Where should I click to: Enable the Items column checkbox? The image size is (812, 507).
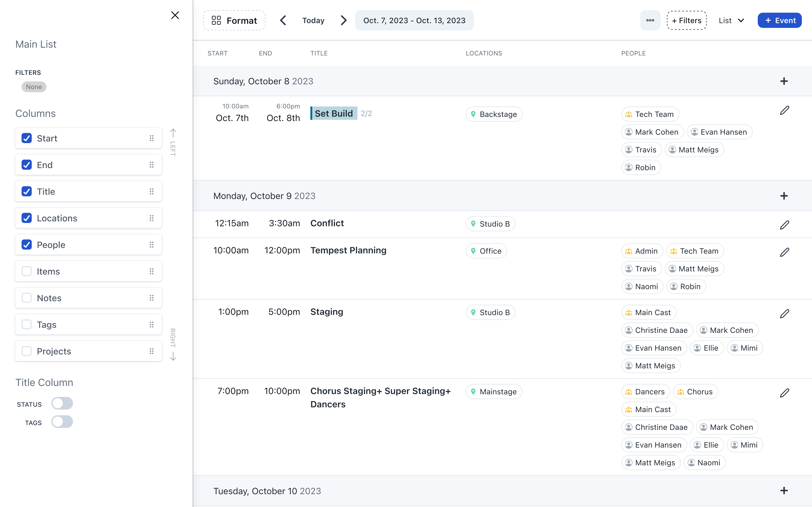pos(27,271)
